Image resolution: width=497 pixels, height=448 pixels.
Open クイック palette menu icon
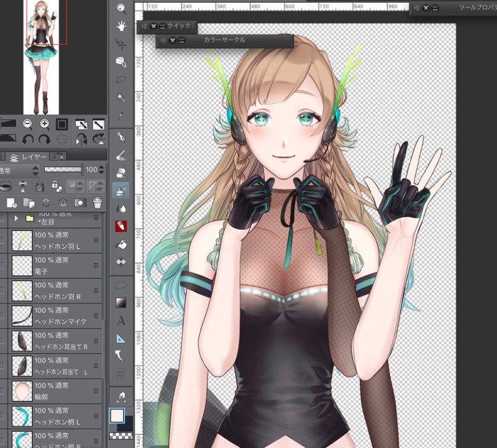coord(144,26)
